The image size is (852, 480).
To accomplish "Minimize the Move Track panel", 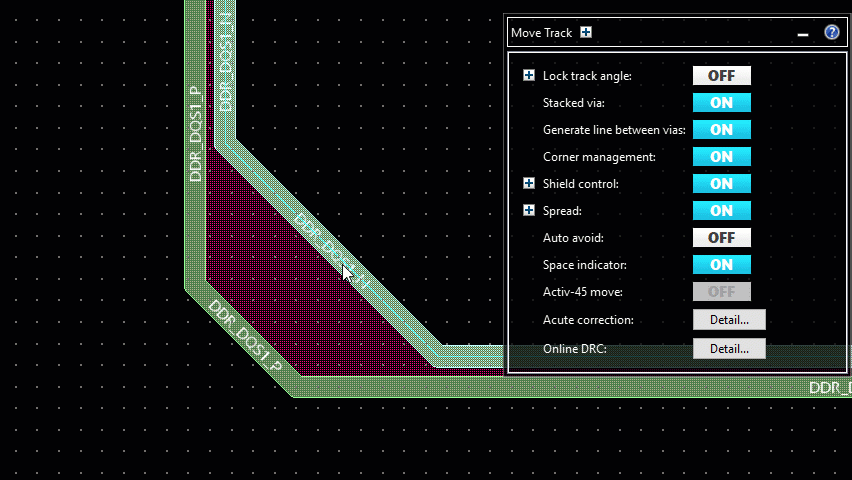I will click(x=802, y=34).
